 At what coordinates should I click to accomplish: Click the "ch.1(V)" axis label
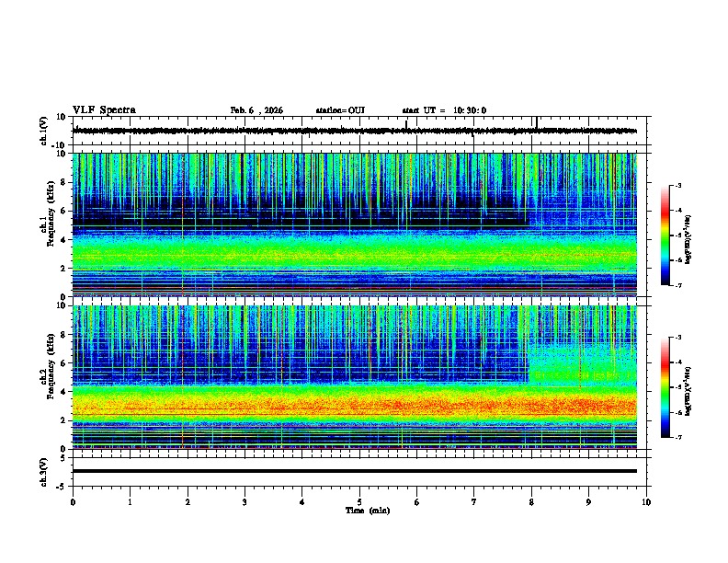(44, 131)
